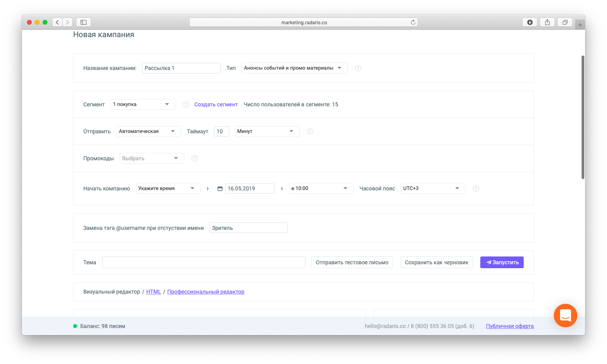Open the UTC+3 time zone dropdown
Viewport: 607px width, 364px height.
click(433, 188)
